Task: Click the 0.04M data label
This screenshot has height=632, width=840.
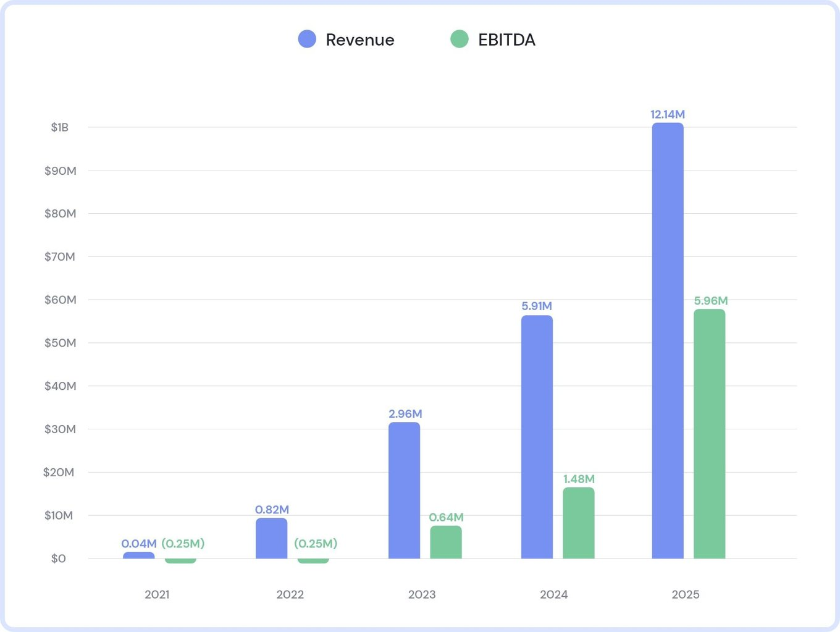Action: point(139,544)
